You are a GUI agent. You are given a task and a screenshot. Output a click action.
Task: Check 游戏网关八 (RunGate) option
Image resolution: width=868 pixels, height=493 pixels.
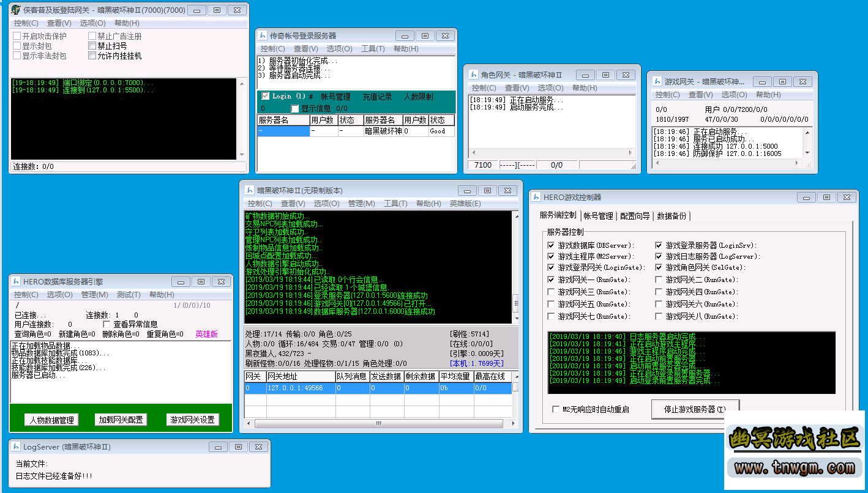[659, 316]
